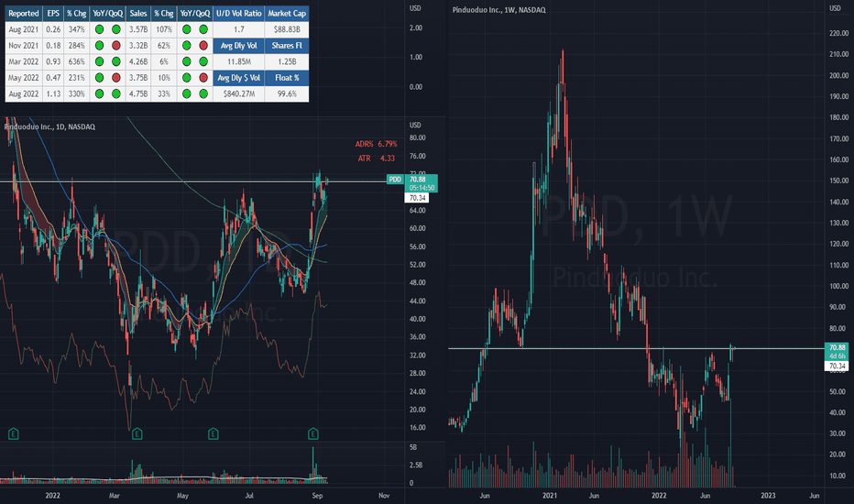
Task: Click the sales value '4.75B'
Action: (x=138, y=93)
